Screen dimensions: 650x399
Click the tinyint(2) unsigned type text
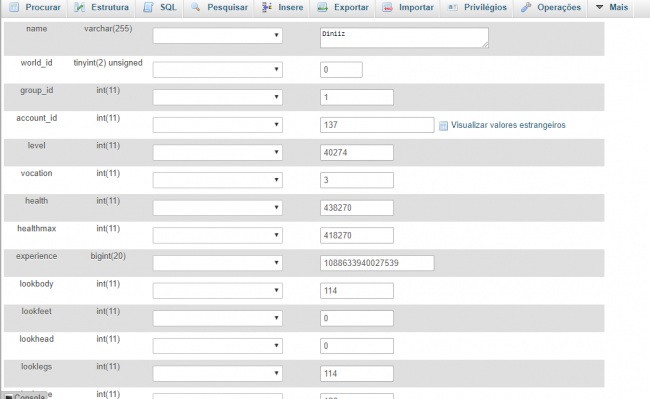click(x=108, y=63)
